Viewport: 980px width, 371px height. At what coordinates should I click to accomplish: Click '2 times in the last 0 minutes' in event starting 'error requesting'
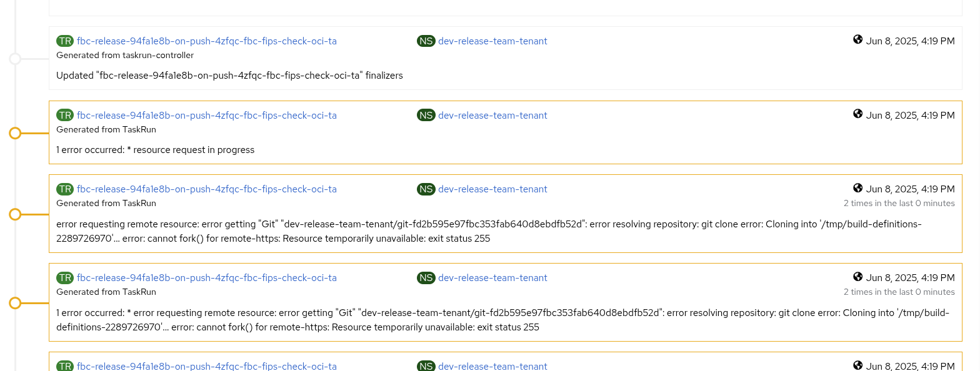click(899, 204)
